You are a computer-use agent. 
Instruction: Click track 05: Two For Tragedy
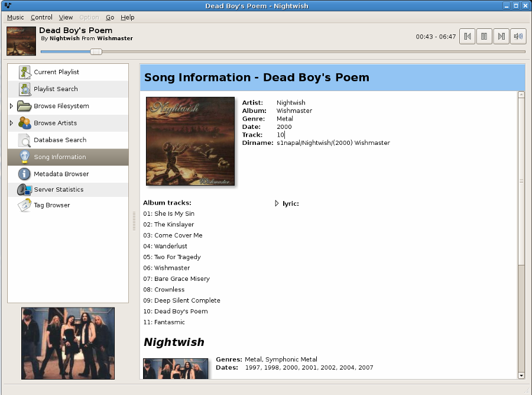click(x=172, y=257)
